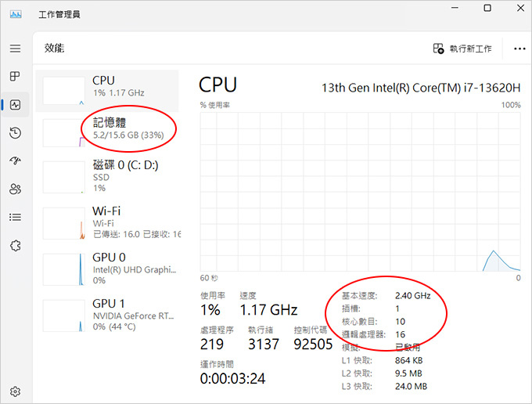This screenshot has width=532, height=404.
Task: Minimize the Task Manager window
Action: pos(455,8)
